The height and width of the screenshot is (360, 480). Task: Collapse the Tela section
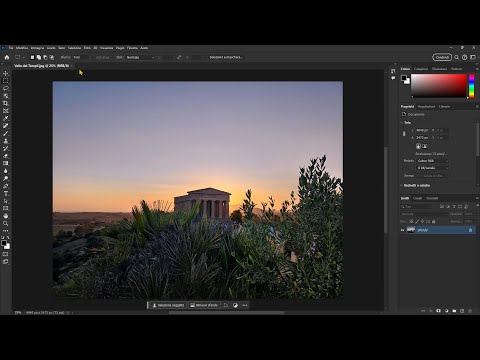click(x=402, y=123)
